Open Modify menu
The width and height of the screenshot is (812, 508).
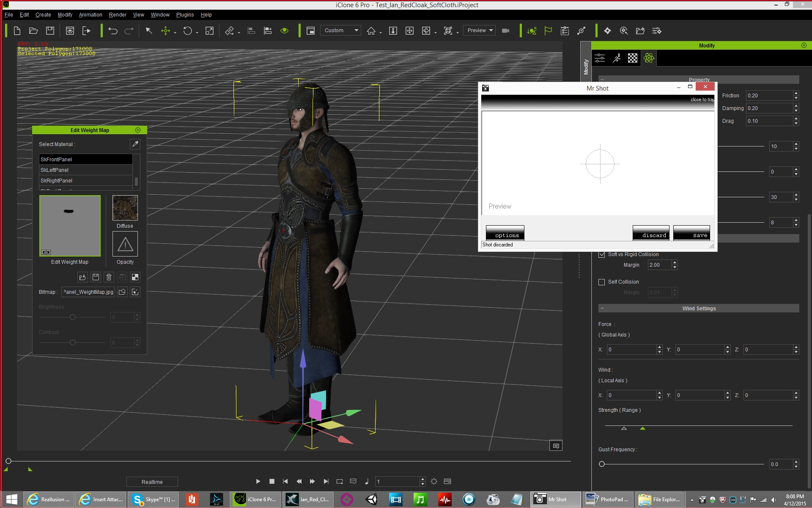coord(65,15)
